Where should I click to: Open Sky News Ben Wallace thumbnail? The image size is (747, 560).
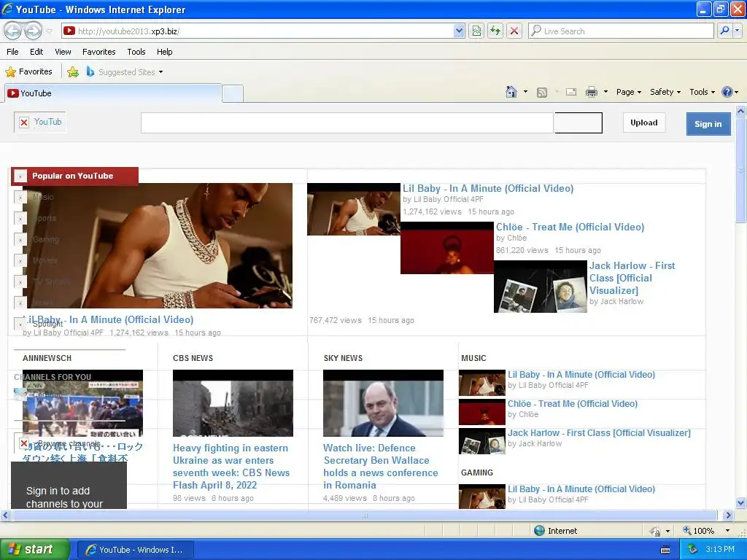click(383, 403)
